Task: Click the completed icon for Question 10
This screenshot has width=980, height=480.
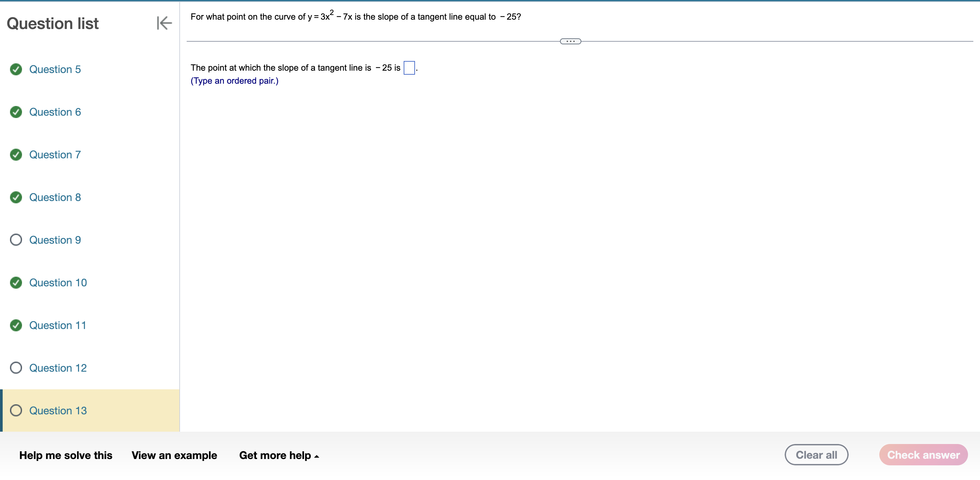Action: click(16, 283)
